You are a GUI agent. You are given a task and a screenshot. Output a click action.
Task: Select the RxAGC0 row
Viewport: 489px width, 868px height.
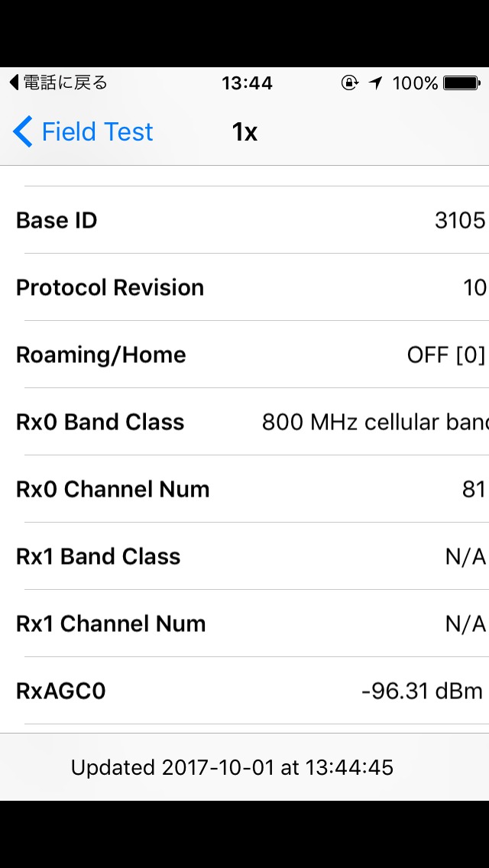coord(244,691)
